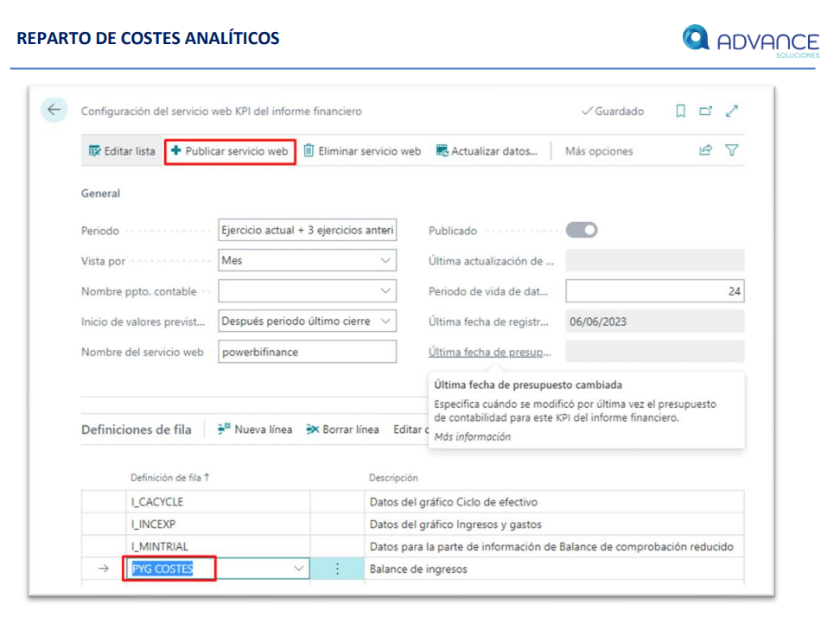Image resolution: width=840 pixels, height=617 pixels.
Task: Open the three-dot menu on the PYG COSTES row
Action: (x=338, y=569)
